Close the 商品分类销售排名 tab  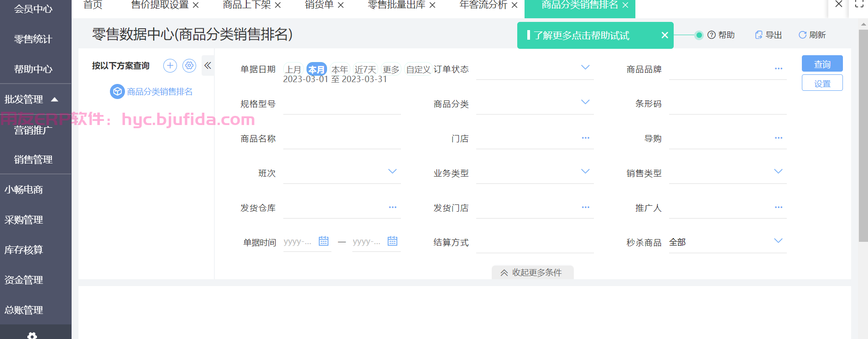(x=625, y=5)
